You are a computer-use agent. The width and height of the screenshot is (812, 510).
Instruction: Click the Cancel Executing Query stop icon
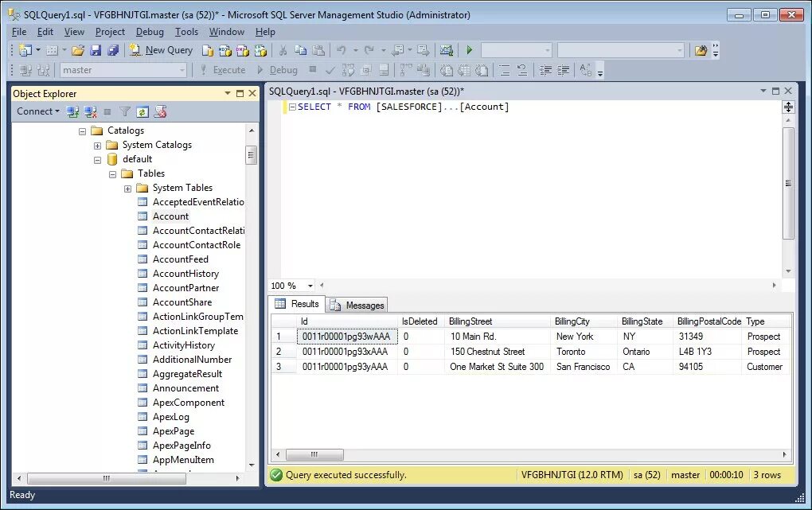pyautogui.click(x=312, y=69)
